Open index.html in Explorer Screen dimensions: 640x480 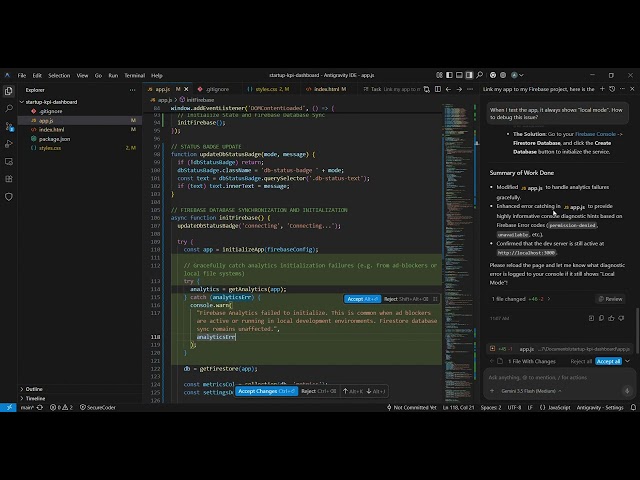[51, 129]
